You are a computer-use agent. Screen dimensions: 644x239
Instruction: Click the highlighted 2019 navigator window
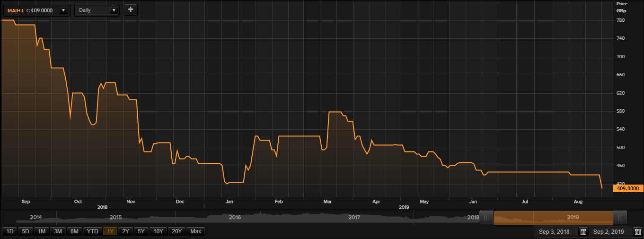point(553,217)
